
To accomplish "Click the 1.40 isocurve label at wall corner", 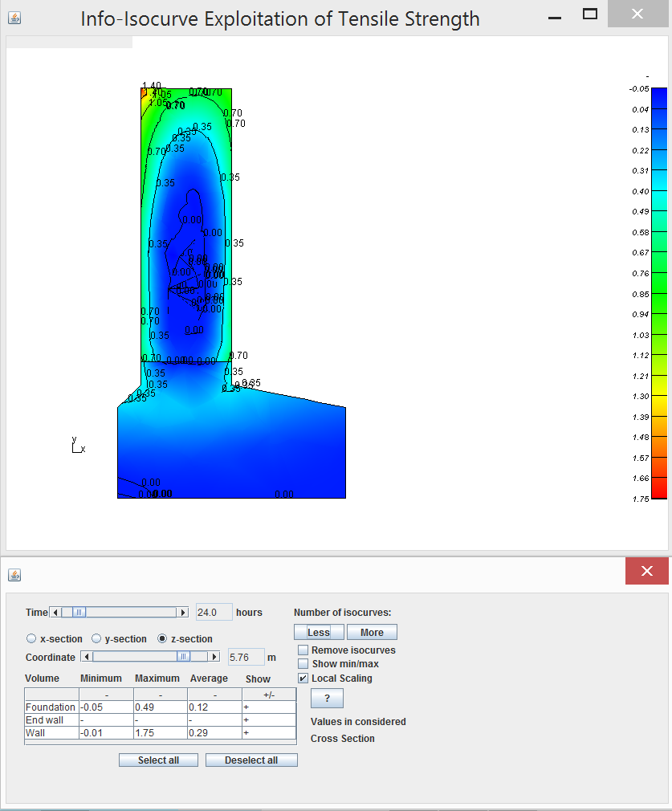I will click(x=152, y=85).
